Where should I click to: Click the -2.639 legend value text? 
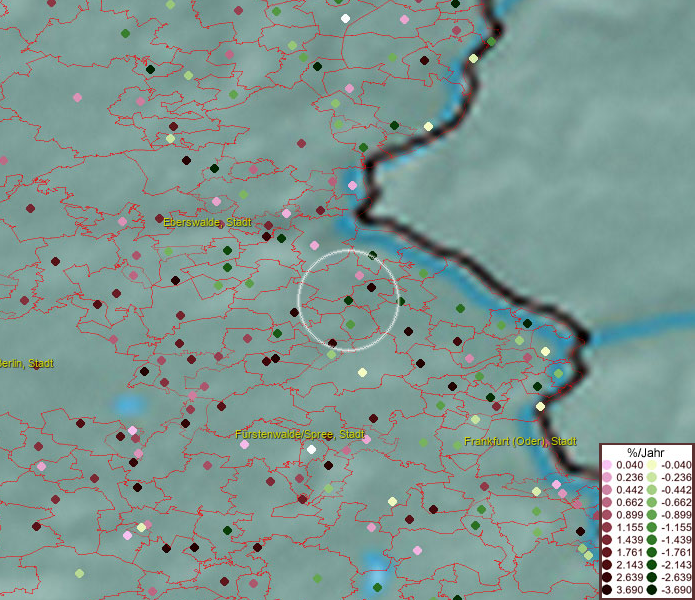coord(676,577)
